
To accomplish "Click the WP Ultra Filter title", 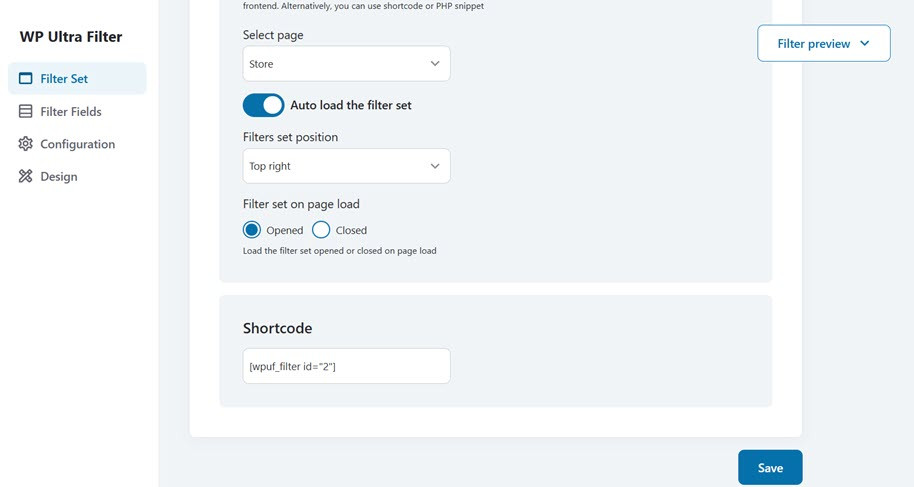I will click(71, 37).
